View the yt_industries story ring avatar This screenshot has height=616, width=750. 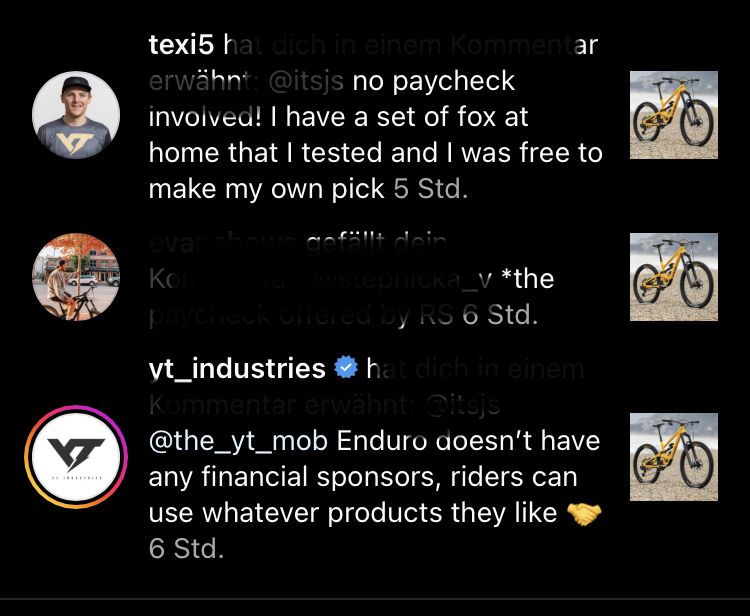tap(76, 457)
